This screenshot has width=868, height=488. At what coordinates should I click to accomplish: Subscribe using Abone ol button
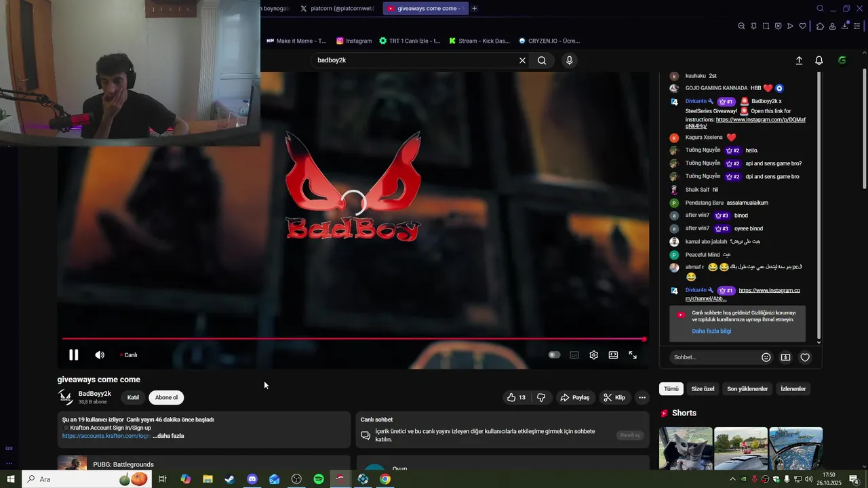point(166,397)
